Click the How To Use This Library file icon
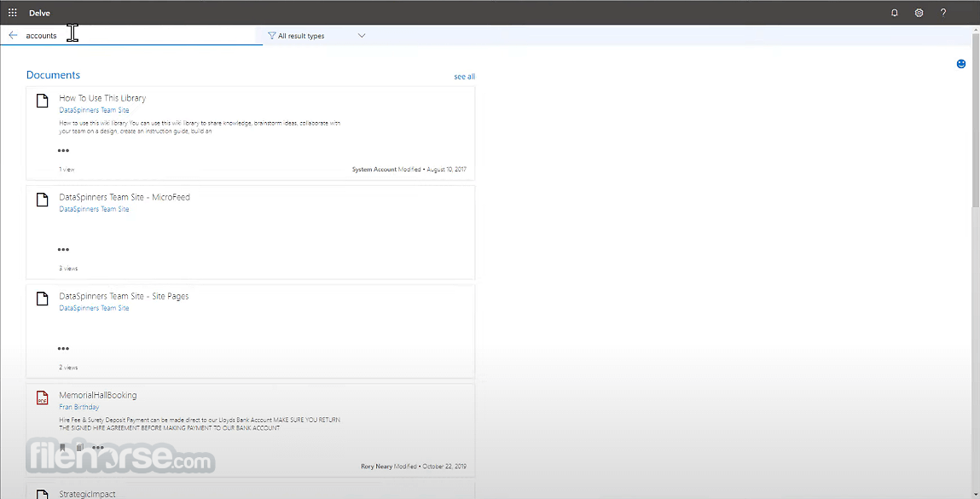This screenshot has height=499, width=980. tap(42, 101)
